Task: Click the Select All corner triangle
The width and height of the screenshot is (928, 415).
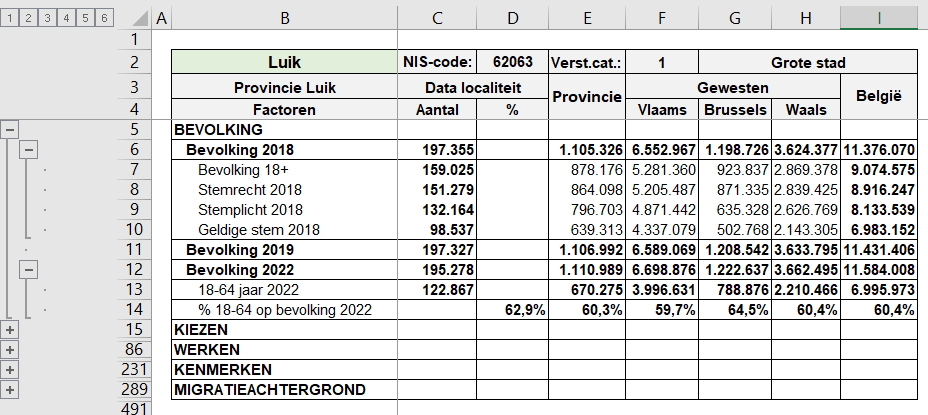Action: [x=140, y=19]
